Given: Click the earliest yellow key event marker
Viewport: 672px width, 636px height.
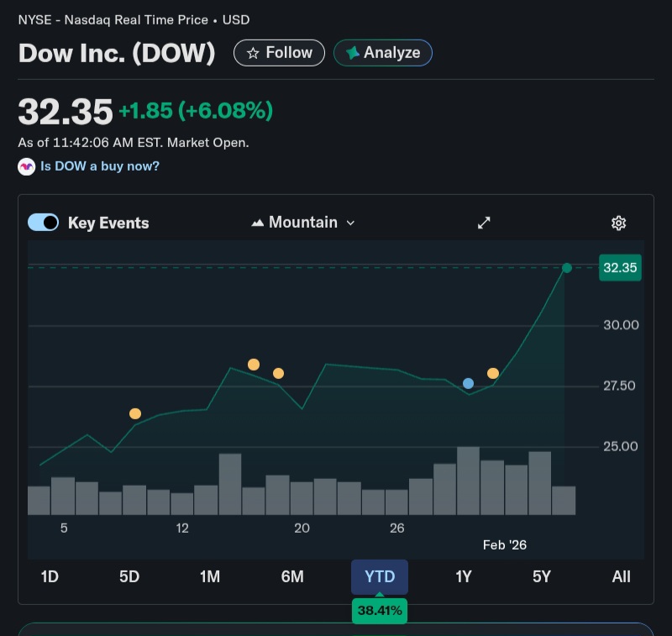Looking at the screenshot, I should (x=135, y=413).
